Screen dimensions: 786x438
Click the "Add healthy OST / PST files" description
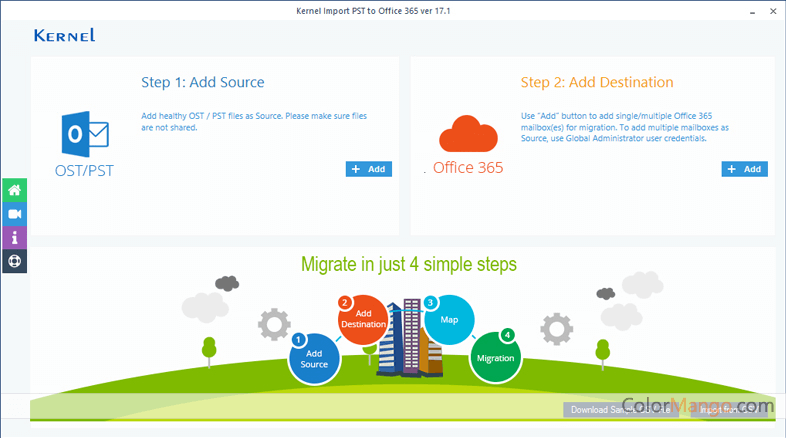(x=254, y=121)
